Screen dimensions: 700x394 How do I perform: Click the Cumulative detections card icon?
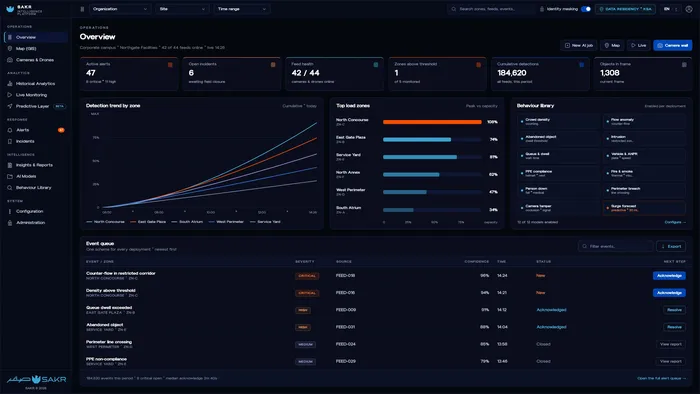click(581, 65)
